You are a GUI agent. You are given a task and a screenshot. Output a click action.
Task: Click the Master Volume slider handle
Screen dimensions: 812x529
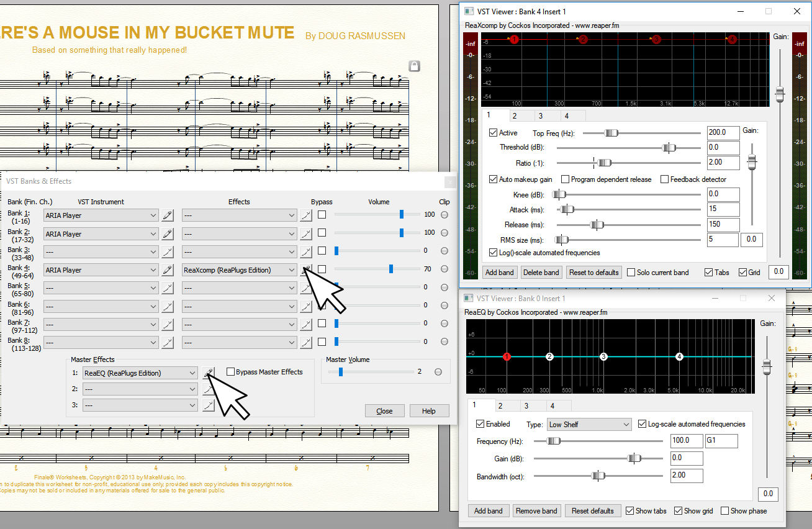coord(341,372)
